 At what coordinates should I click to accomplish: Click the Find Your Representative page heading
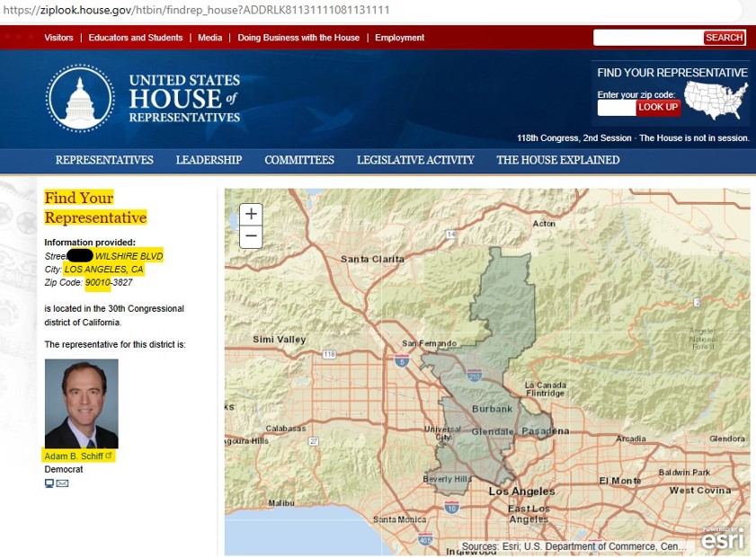pyautogui.click(x=95, y=208)
